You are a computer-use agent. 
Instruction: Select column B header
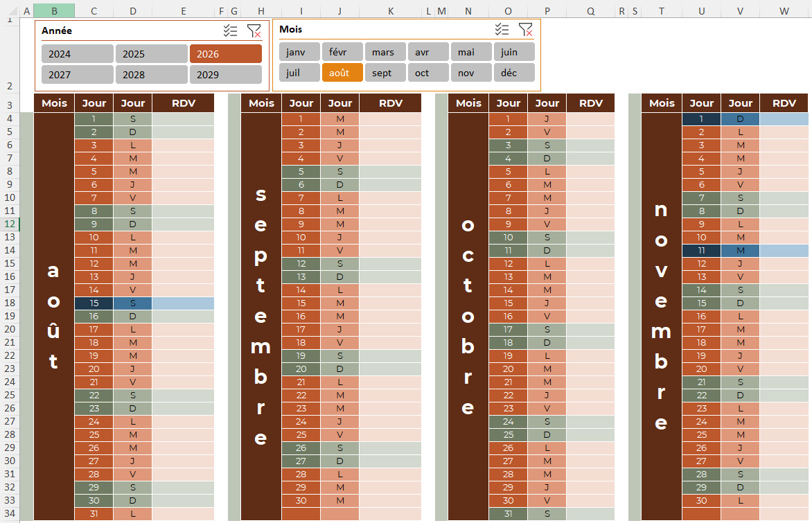click(54, 11)
